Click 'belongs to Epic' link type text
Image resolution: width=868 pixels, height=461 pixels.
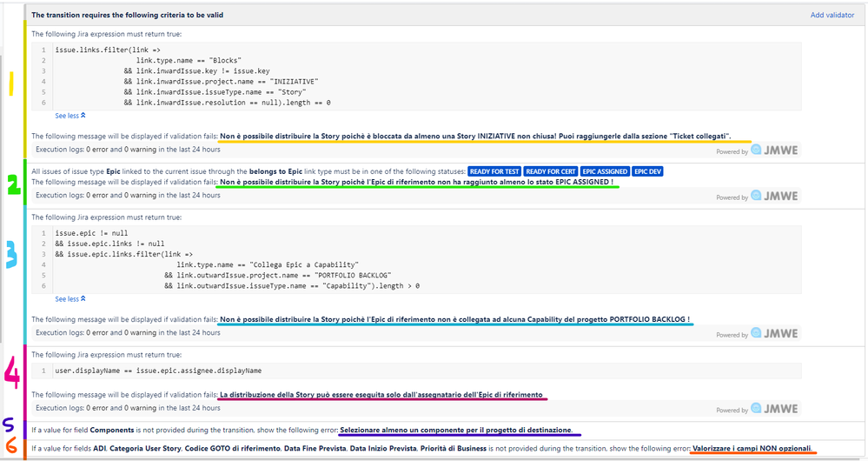click(275, 171)
